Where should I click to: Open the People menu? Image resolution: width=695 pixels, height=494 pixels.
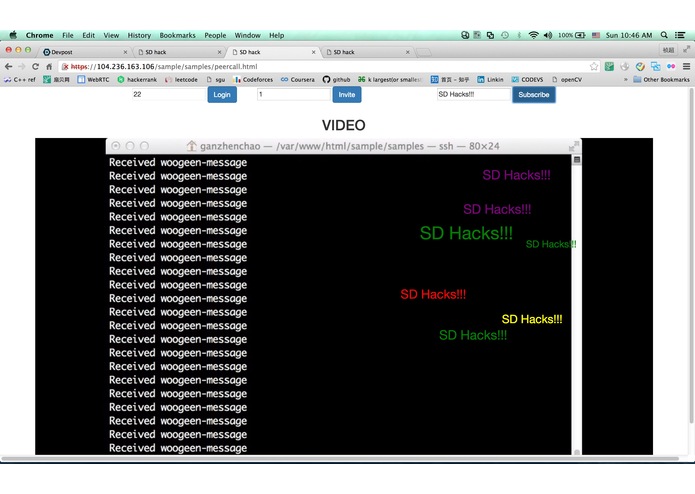click(215, 35)
